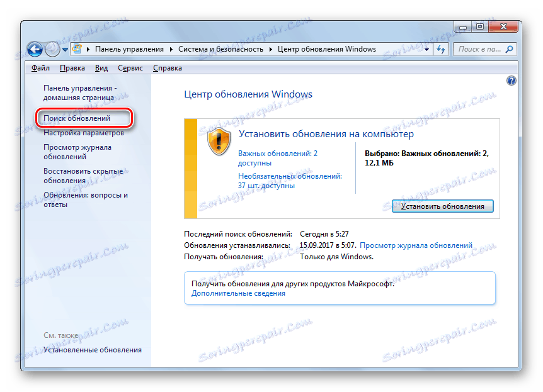Maximize the Windows Update window
The height and width of the screenshot is (392, 543).
tap(479, 27)
